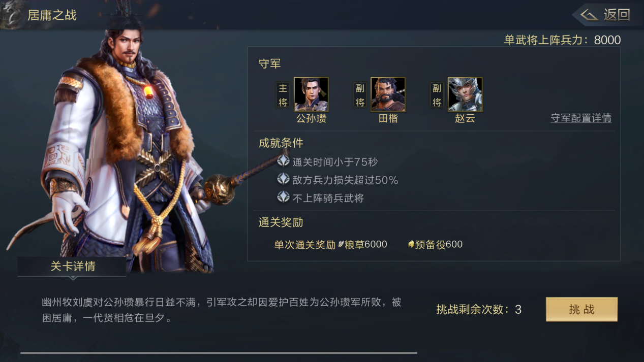Viewport: 644px width, 362px height.
Task: Click the large character figure of Liu Yu
Action: 122,147
